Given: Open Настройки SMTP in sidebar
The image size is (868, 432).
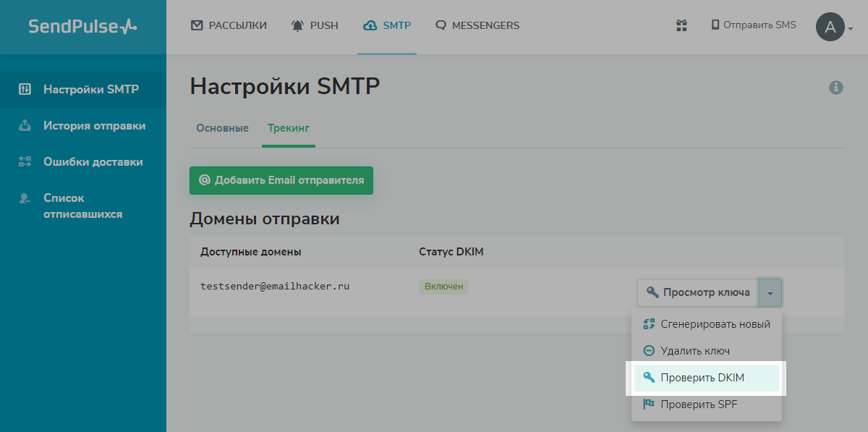Looking at the screenshot, I should 83,90.
